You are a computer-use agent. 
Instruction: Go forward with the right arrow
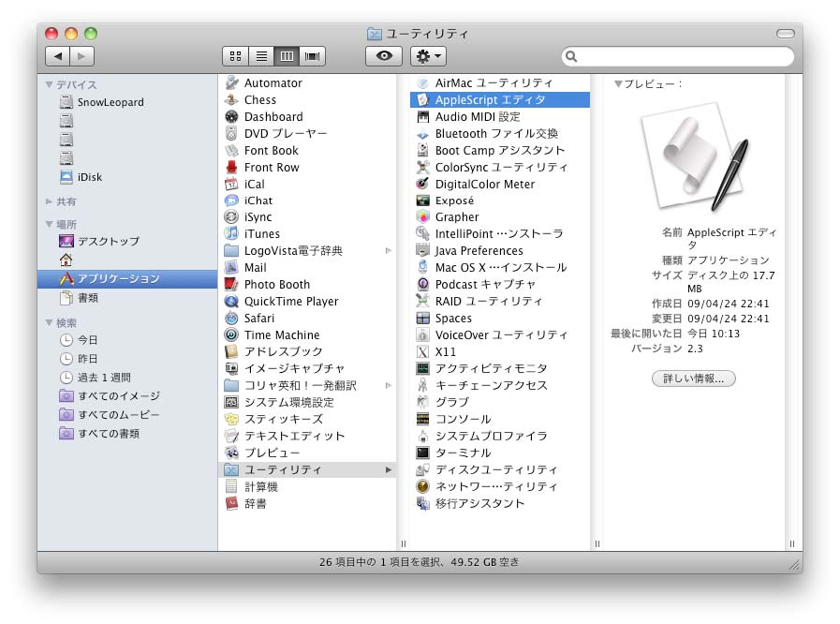(x=81, y=56)
